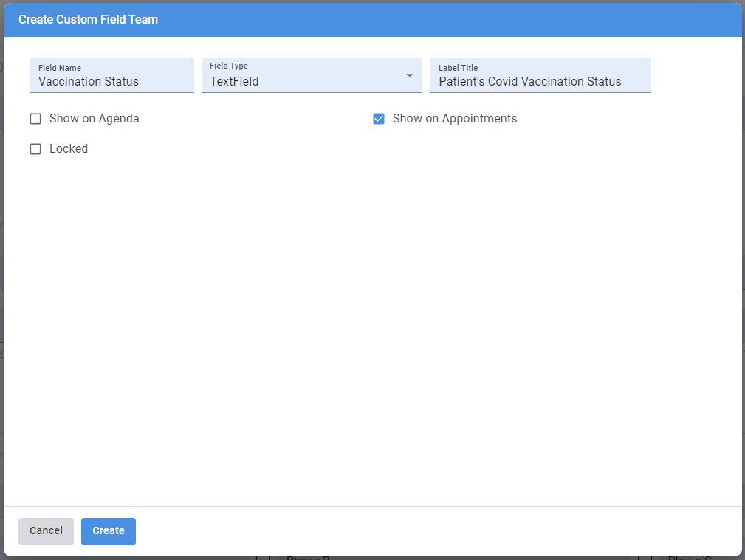Click the Show on Agenda label
This screenshot has height=560, width=745.
(95, 118)
